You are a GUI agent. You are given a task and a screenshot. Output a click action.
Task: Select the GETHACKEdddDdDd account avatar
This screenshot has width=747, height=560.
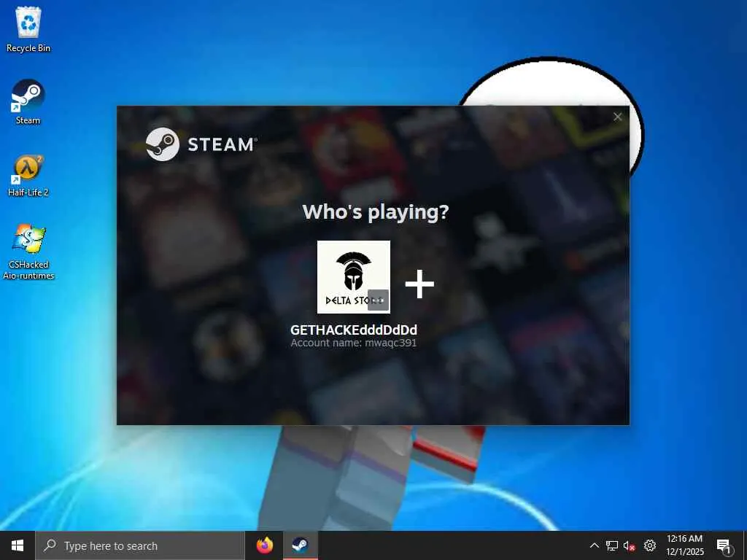(354, 276)
